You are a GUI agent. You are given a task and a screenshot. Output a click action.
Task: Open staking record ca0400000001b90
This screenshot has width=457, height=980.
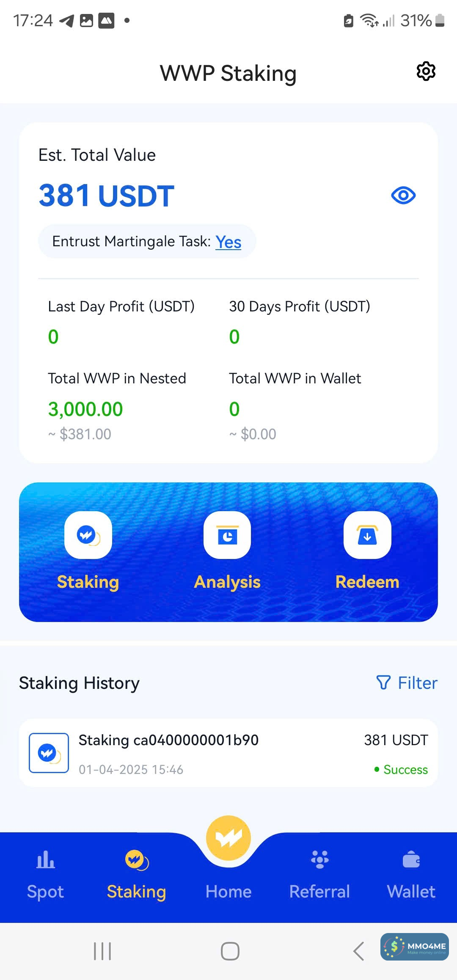point(168,741)
